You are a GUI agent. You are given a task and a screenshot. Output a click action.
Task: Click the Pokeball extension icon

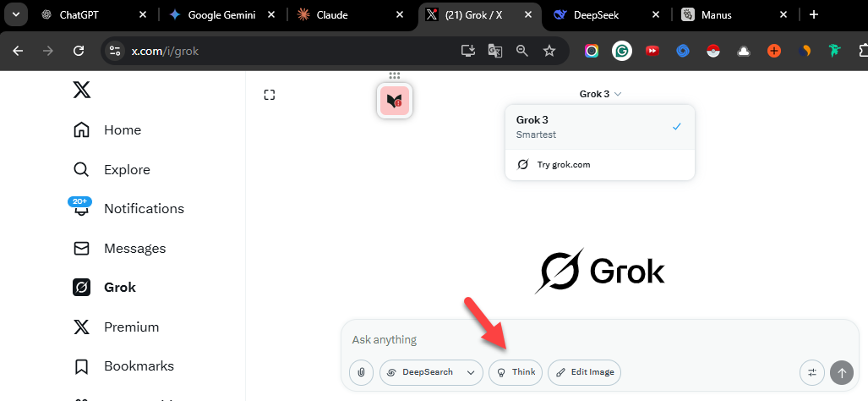pos(713,51)
